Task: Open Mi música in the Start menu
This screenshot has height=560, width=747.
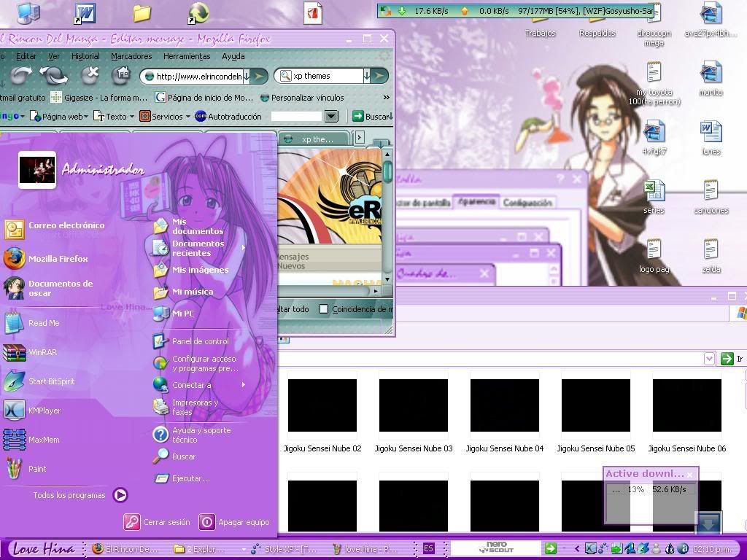Action: click(184, 292)
